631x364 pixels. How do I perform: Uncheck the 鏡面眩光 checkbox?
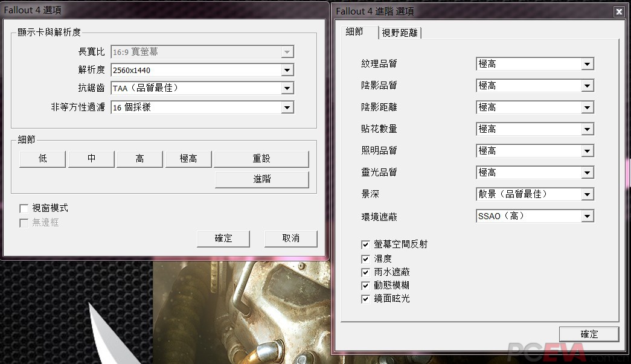[365, 299]
